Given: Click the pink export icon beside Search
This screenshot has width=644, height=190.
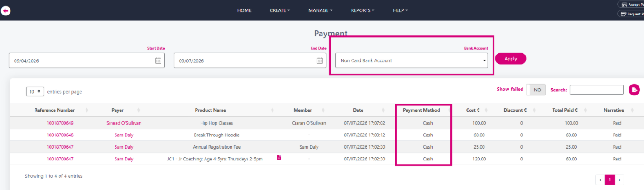Looking at the screenshot, I should pyautogui.click(x=634, y=90).
